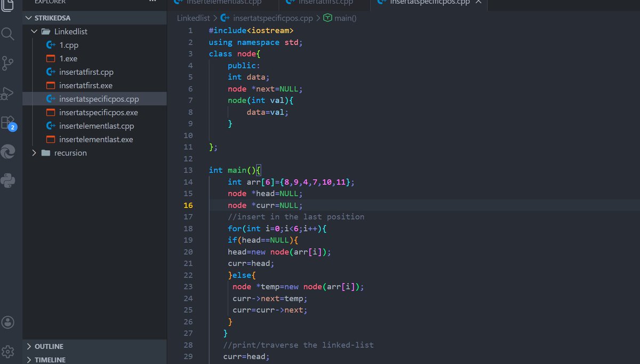Collapse the STRIKEDSA workspace section
Image resolution: width=640 pixels, height=364 pixels.
[x=94, y=18]
